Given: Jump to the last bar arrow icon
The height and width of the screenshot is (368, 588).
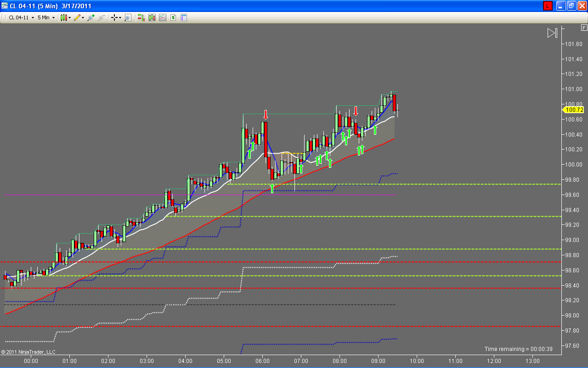Looking at the screenshot, I should click(x=552, y=33).
